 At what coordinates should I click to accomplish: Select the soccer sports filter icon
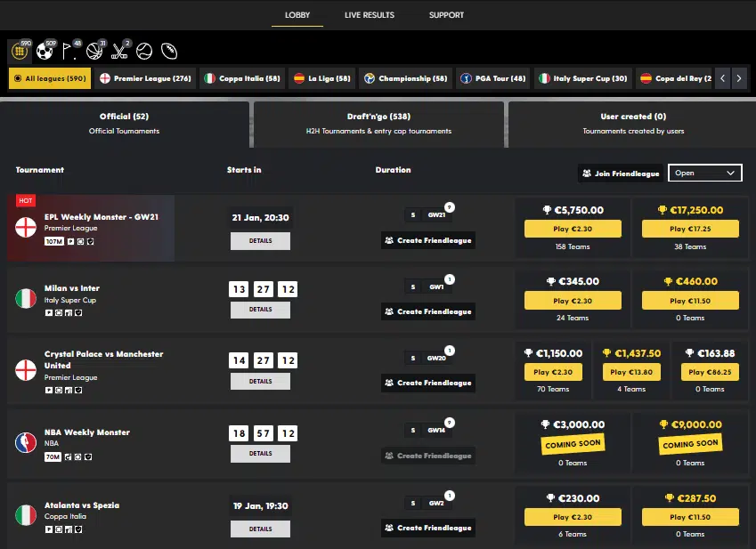(x=45, y=52)
